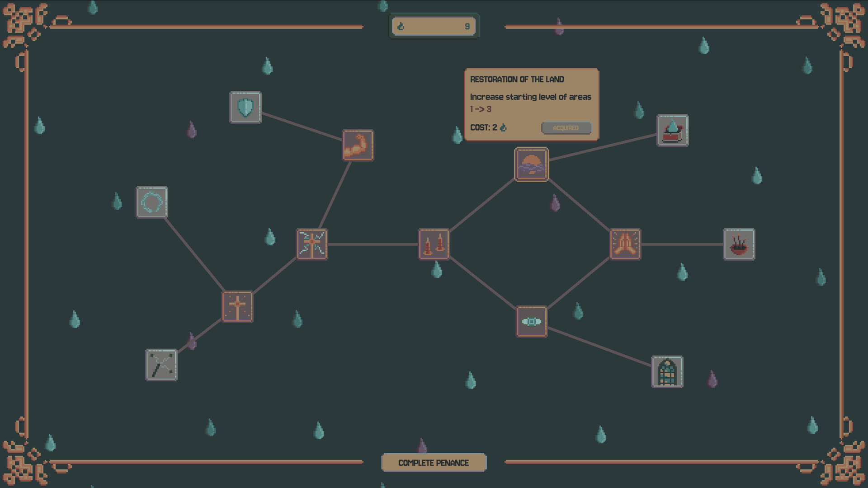
Task: Click the flame icon in top resource bar
Action: (x=401, y=26)
